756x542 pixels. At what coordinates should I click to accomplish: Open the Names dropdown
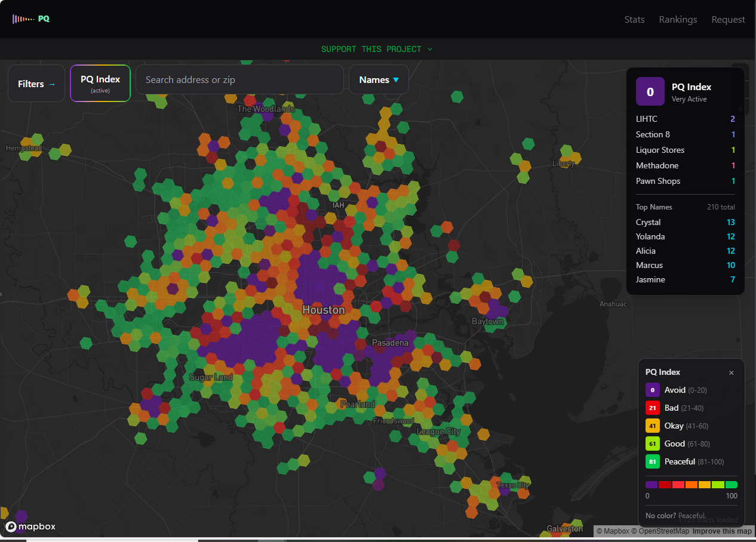click(379, 80)
